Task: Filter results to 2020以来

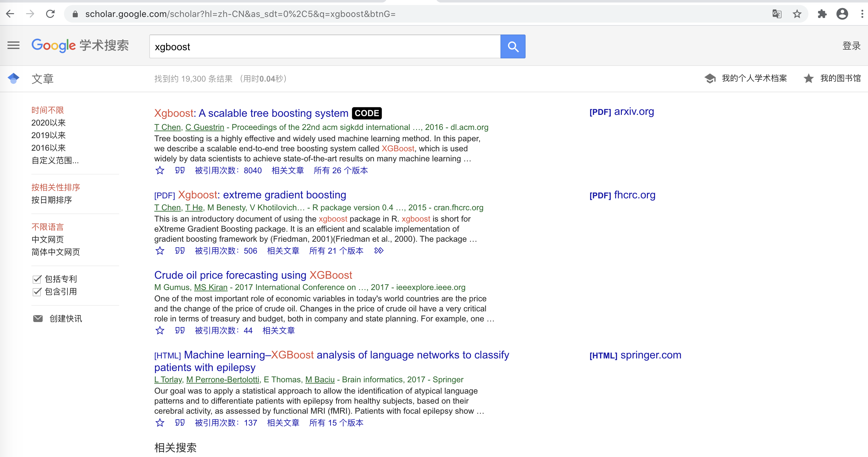Action: 49,123
